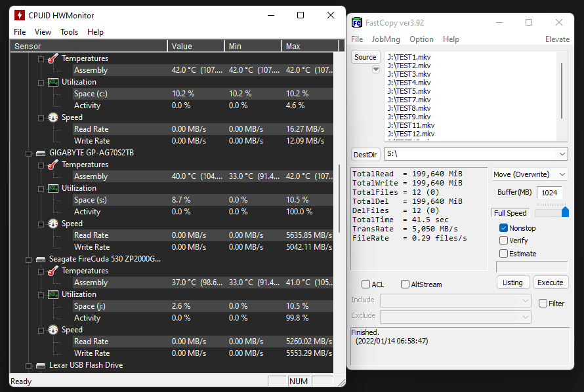This screenshot has height=392, width=584.
Task: Click the TransRate = 5,050 MB/s line
Action: [x=405, y=229]
